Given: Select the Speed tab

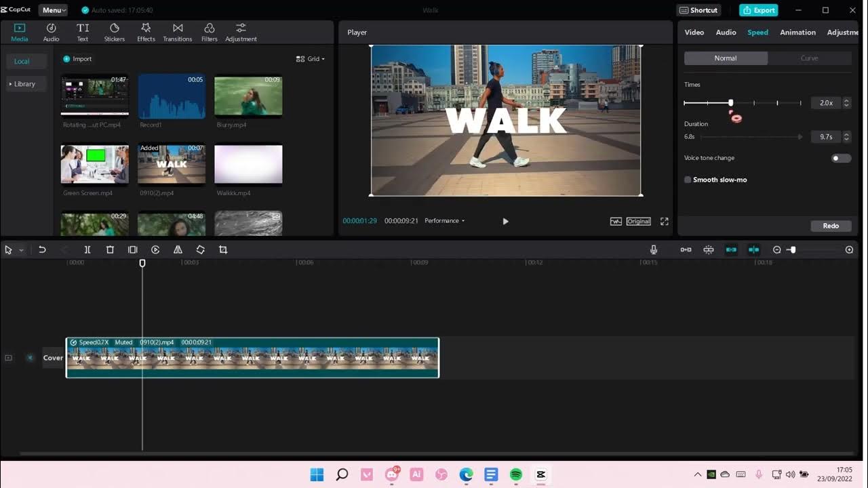Looking at the screenshot, I should click(757, 33).
